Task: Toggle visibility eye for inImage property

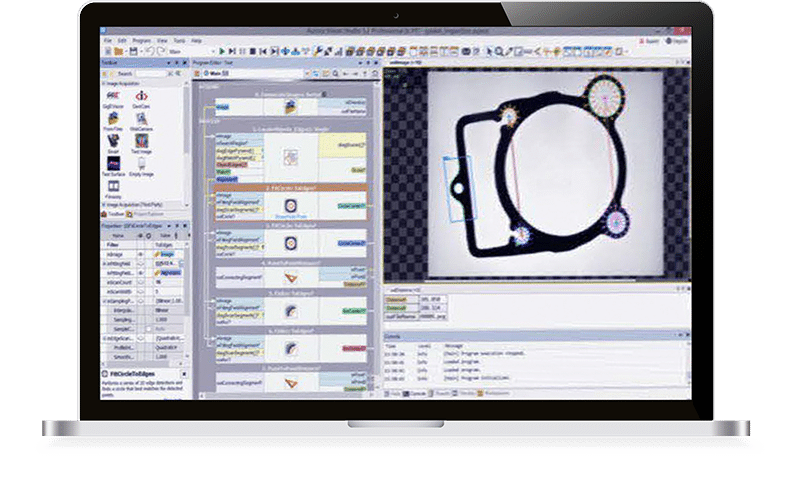Action: (x=141, y=255)
